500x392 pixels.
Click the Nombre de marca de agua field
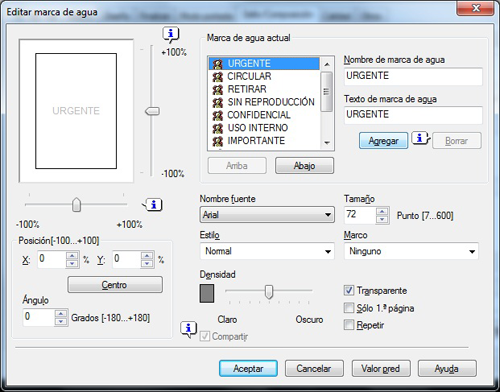[x=413, y=76]
